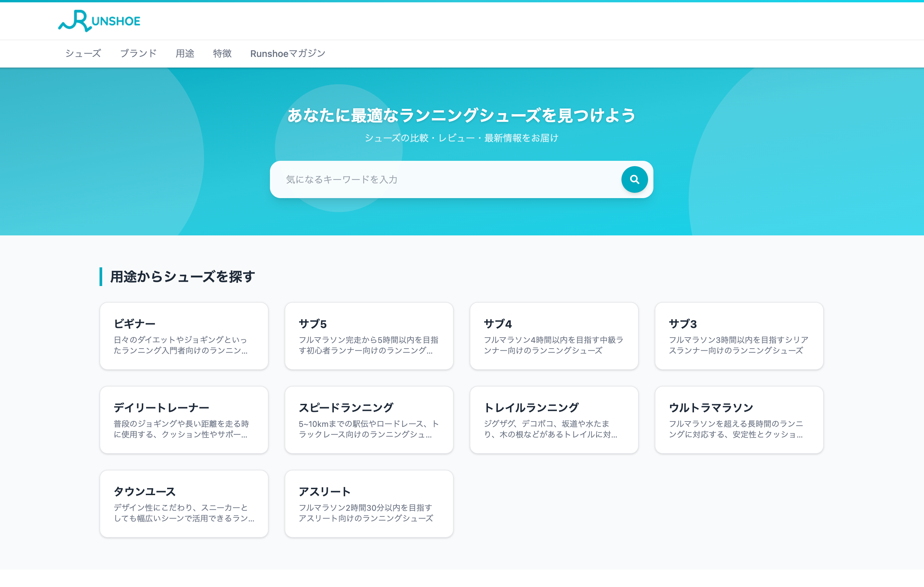Open Runshoeマガジン from the navigation bar

pyautogui.click(x=288, y=54)
